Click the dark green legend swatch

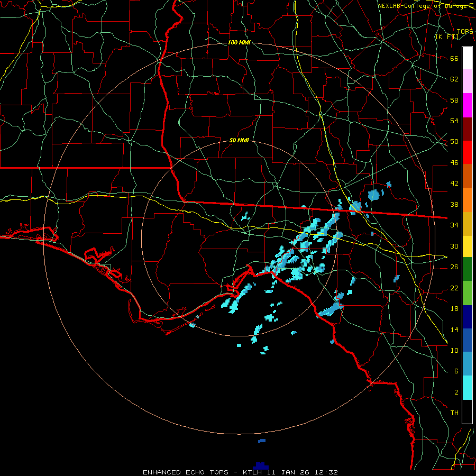pyautogui.click(x=467, y=269)
